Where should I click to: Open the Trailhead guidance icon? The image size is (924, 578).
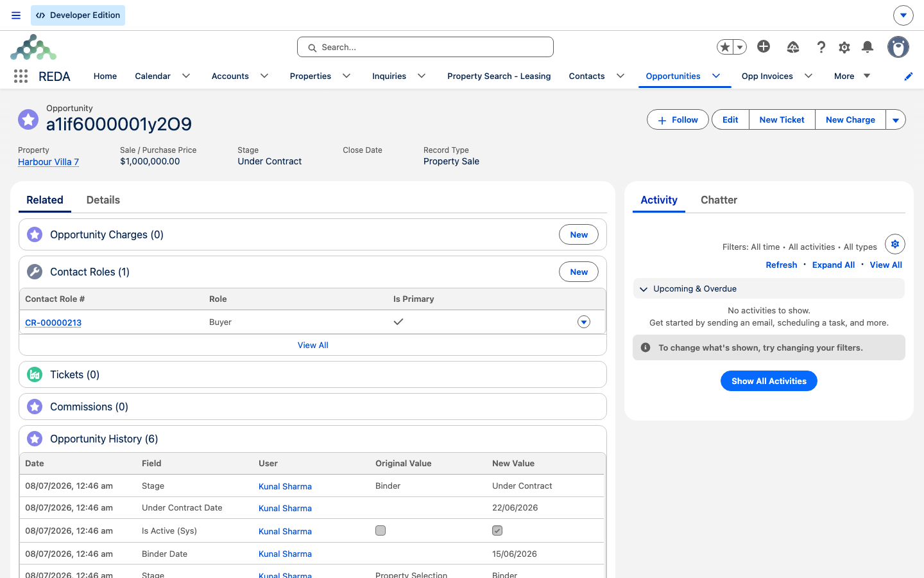point(793,47)
